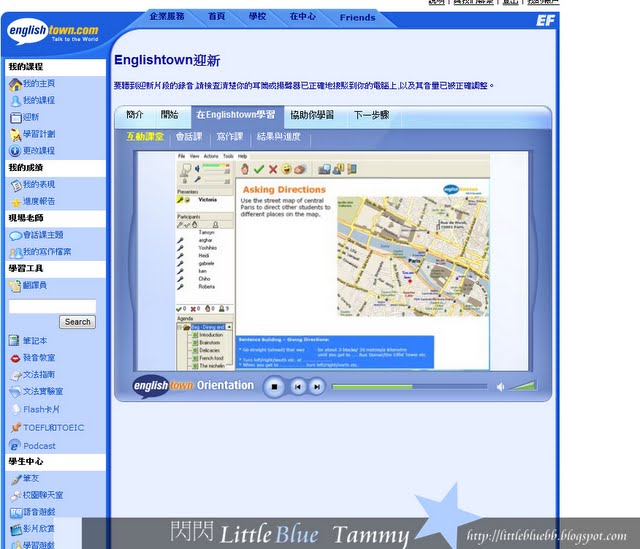Viewport: 640px width, 549px height.
Task: Click the 筆記本 notebook icon
Action: [14, 340]
